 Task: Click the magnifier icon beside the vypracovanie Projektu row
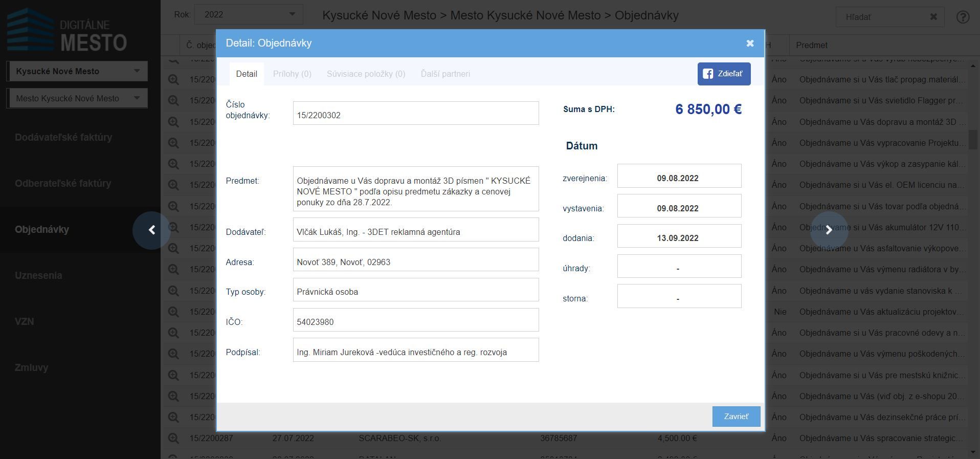173,143
